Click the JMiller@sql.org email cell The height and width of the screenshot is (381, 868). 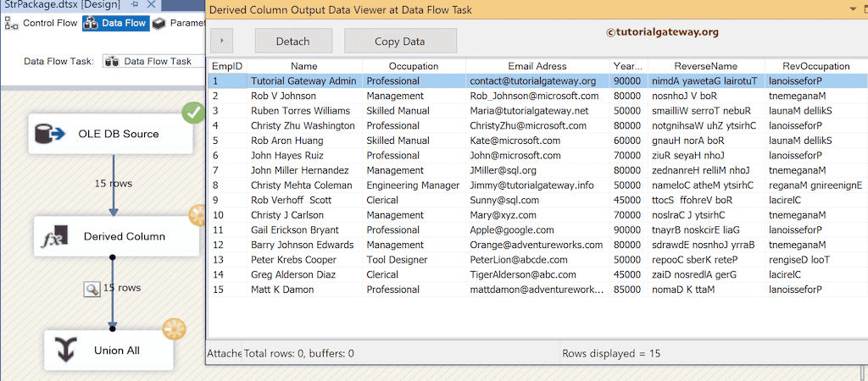click(537, 170)
